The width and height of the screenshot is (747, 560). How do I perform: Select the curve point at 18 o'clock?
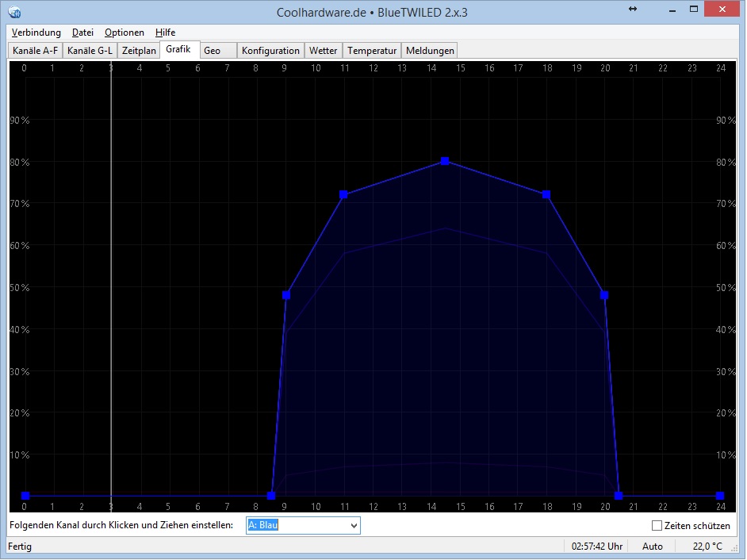point(546,194)
